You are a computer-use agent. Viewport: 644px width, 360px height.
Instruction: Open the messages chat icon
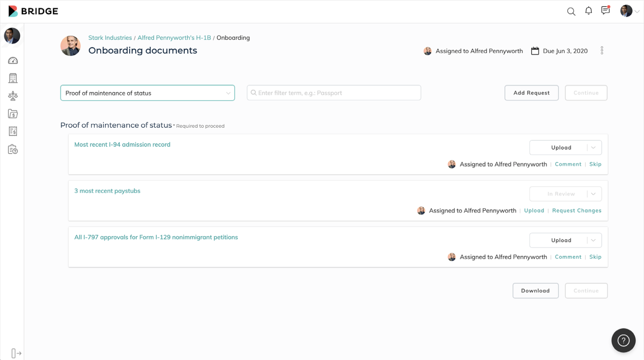point(605,10)
